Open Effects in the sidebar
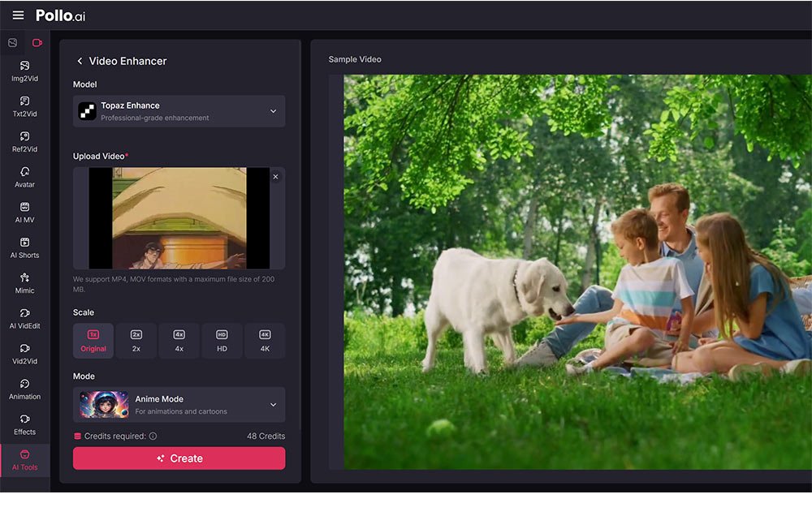812x516 pixels. coord(24,424)
